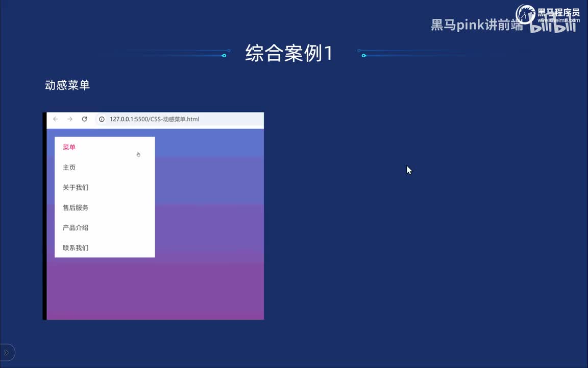
Task: Open the 关于我们 menu item
Action: pos(76,188)
